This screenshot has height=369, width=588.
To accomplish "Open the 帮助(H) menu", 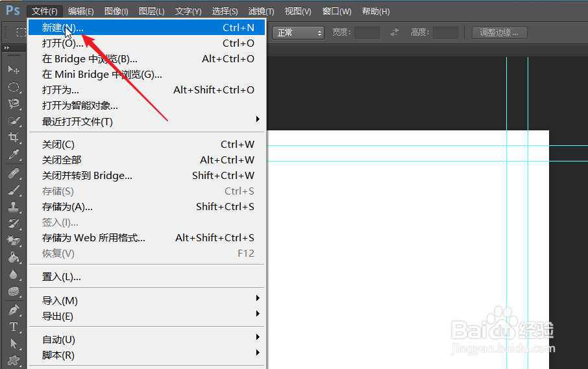I will pos(376,11).
